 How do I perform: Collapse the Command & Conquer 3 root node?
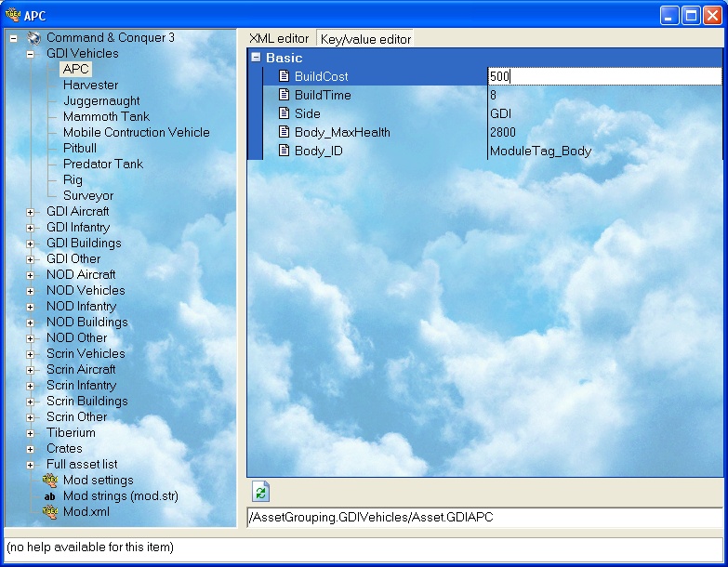point(13,38)
